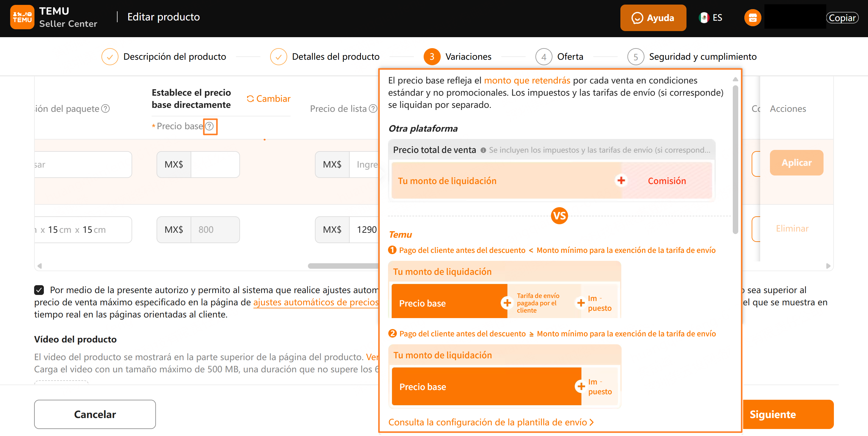This screenshot has width=868, height=436.
Task: Click the table's left scroll arrow
Action: tap(40, 266)
